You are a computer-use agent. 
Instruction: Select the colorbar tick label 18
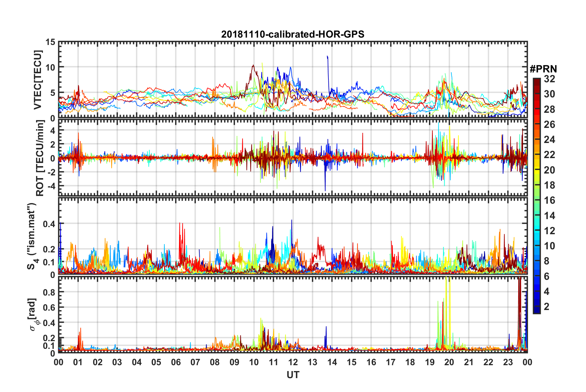point(549,185)
